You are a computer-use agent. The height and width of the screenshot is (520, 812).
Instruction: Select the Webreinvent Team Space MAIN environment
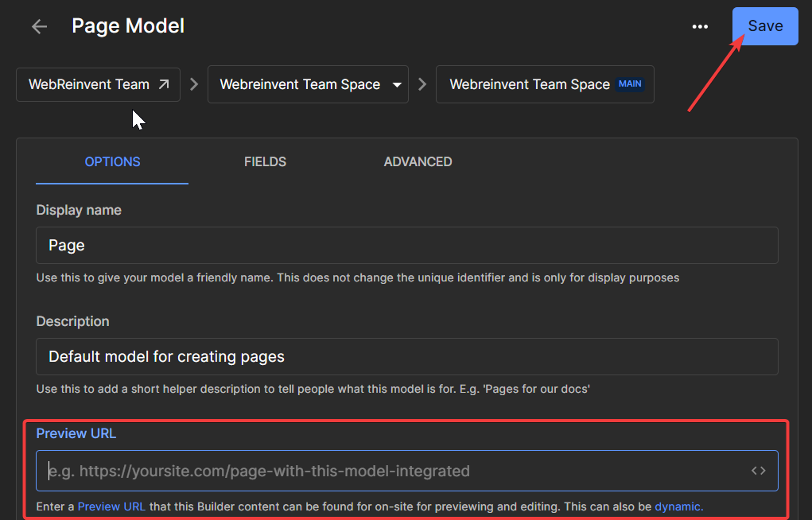(x=544, y=83)
